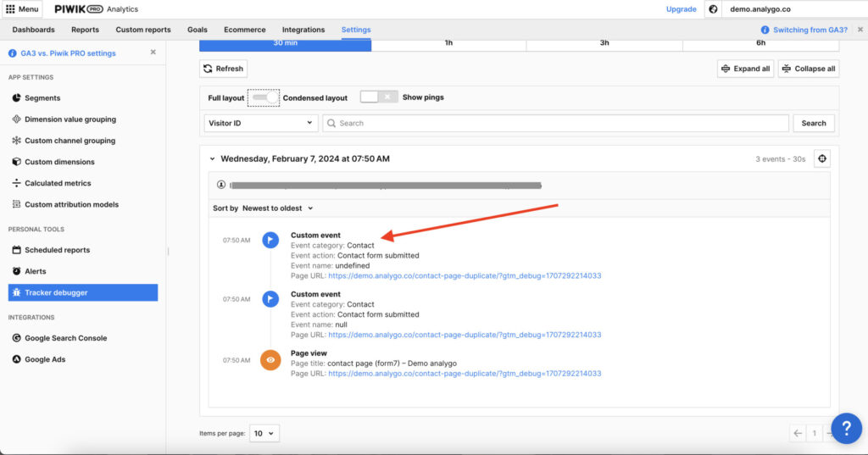
Task: Click the Segments sidebar icon
Action: pyautogui.click(x=16, y=98)
